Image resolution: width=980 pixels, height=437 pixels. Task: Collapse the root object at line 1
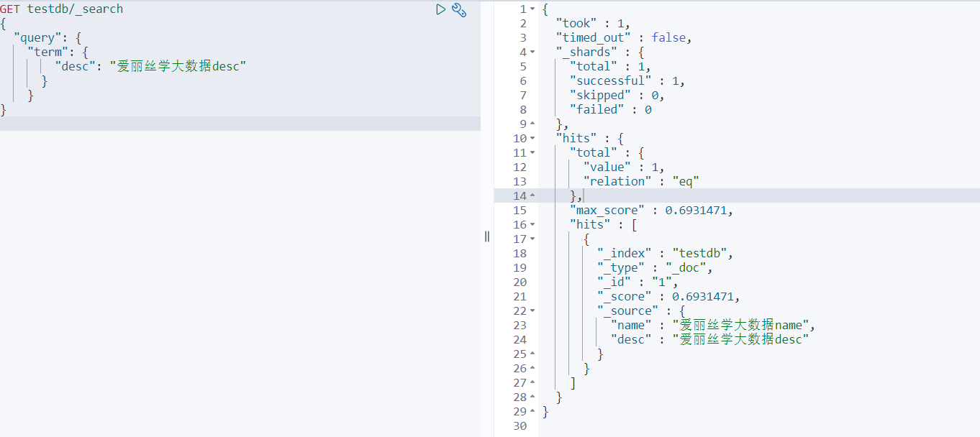pos(532,9)
